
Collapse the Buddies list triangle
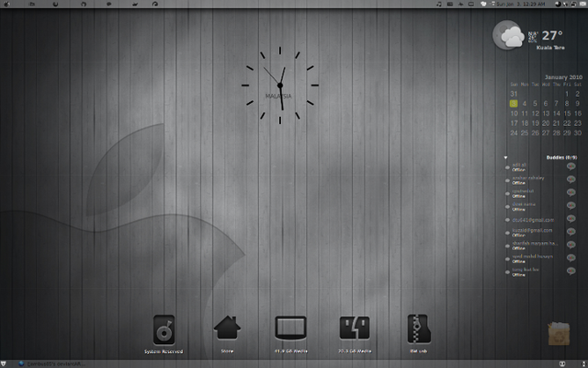click(505, 157)
